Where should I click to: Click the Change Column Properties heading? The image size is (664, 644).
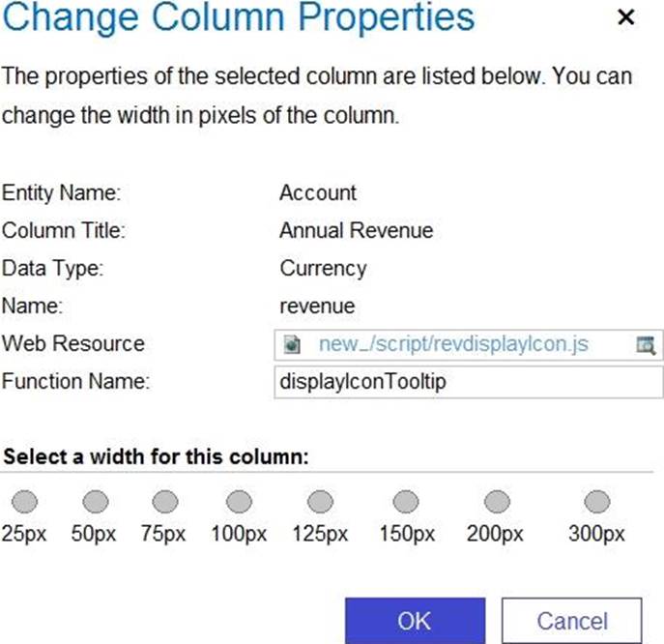point(238,18)
